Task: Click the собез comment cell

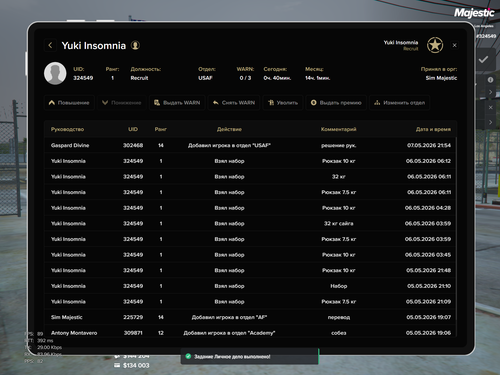Action: pos(338,333)
